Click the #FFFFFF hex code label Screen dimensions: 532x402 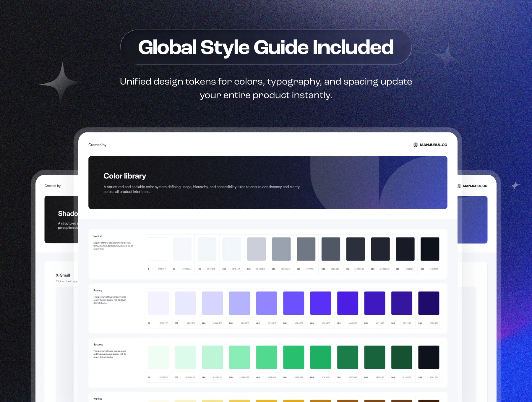[x=162, y=269]
